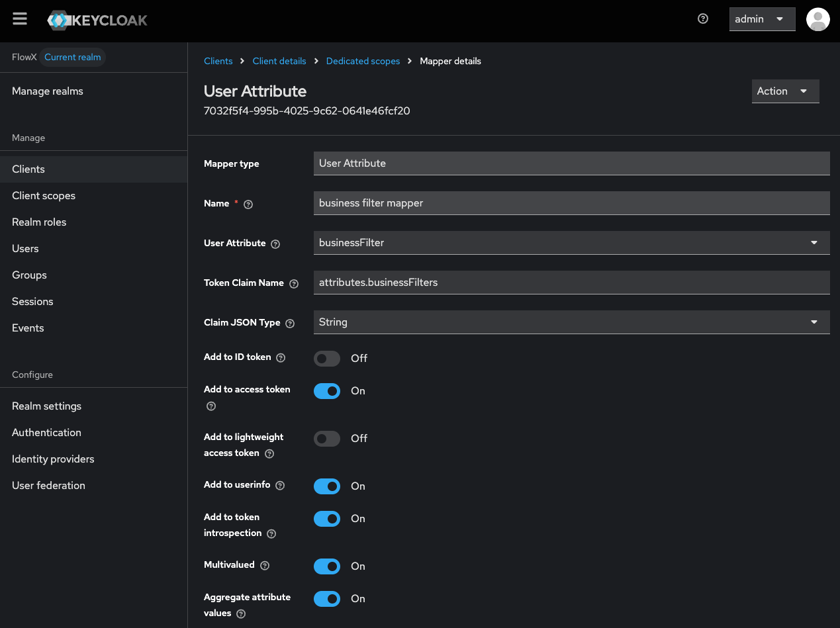Show help for Add to userinfo

(280, 486)
